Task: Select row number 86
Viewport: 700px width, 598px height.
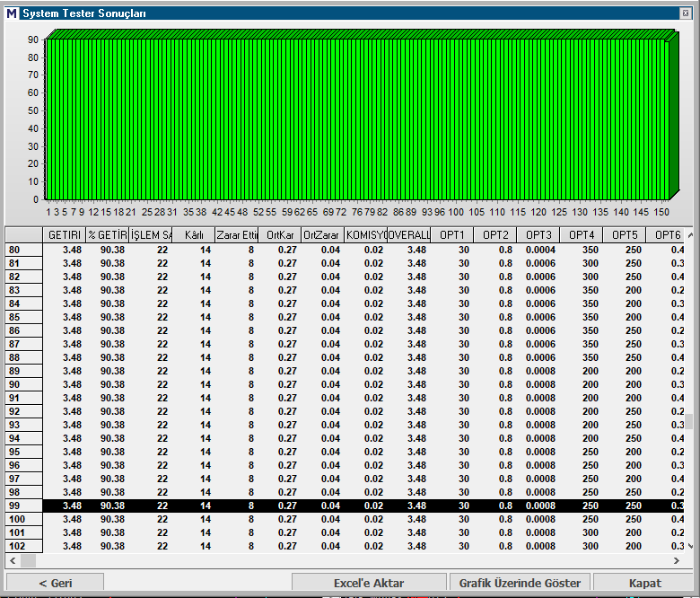Action: point(23,330)
